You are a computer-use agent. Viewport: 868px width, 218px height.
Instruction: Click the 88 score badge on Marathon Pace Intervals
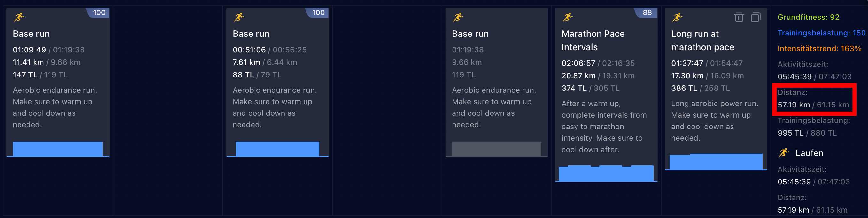coord(647,13)
